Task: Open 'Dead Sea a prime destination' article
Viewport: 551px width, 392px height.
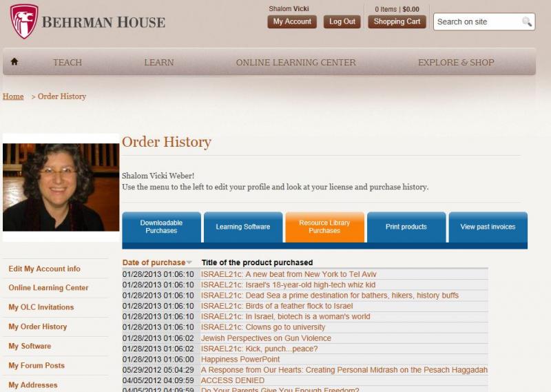Action: 330,296
